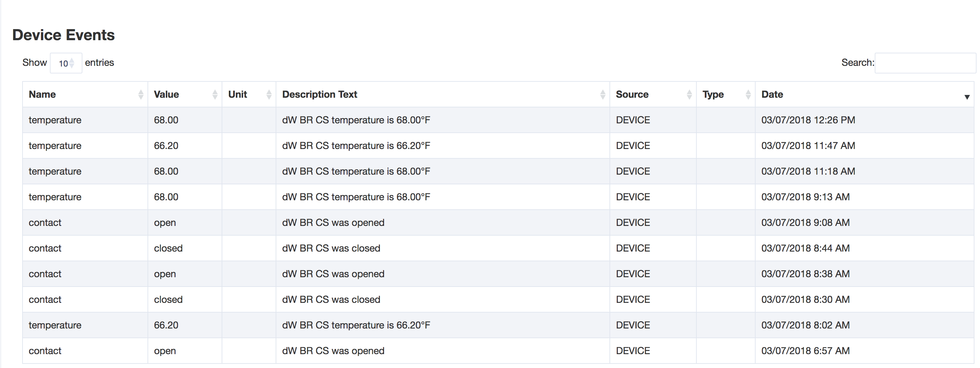The width and height of the screenshot is (980, 368).
Task: Select the contact opened row at 9:08 AM
Action: click(498, 222)
